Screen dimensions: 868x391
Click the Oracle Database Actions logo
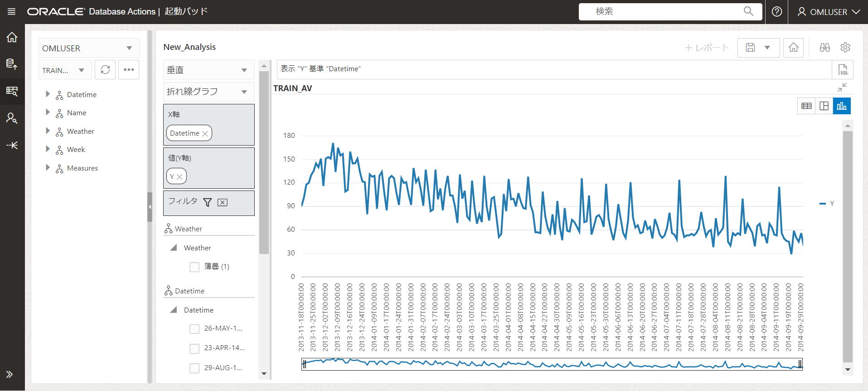[91, 11]
